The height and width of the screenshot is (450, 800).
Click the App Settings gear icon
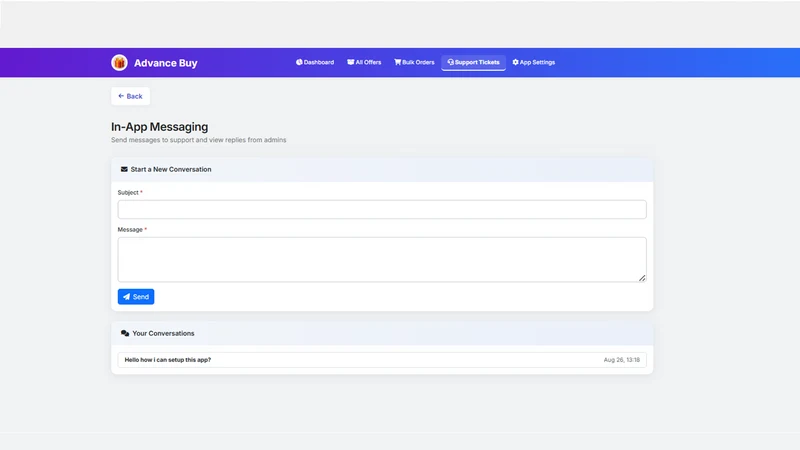click(x=515, y=62)
